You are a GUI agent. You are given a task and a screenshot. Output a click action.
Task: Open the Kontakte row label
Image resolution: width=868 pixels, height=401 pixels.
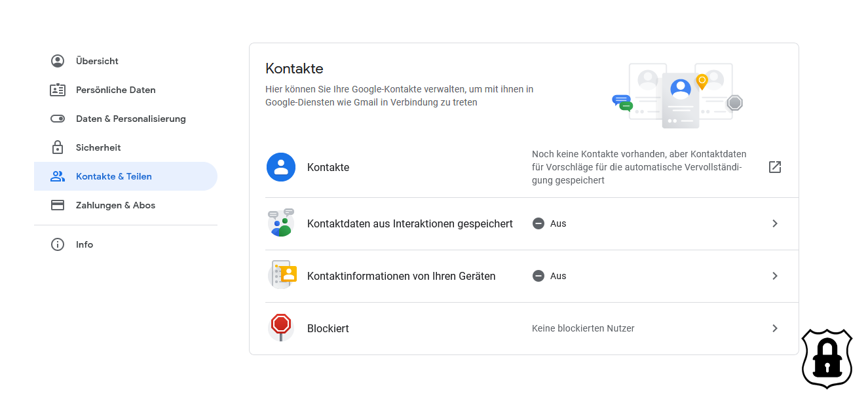(328, 167)
